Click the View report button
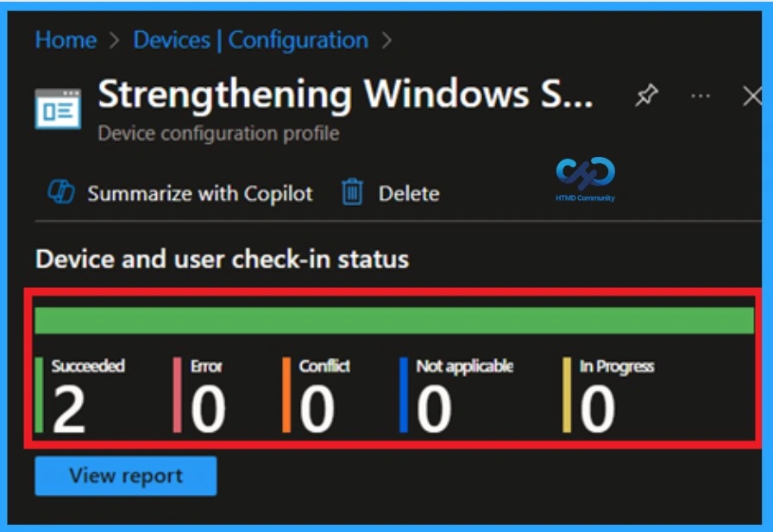 pos(125,475)
